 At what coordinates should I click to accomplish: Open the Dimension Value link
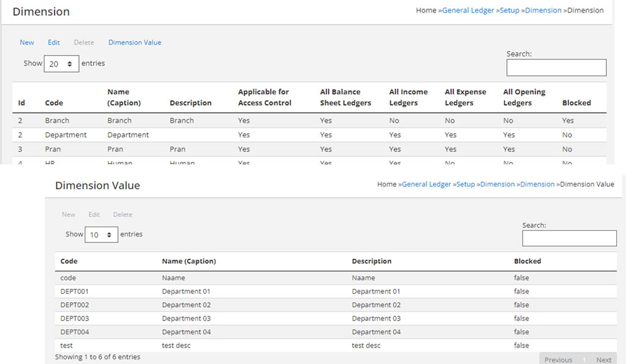134,43
